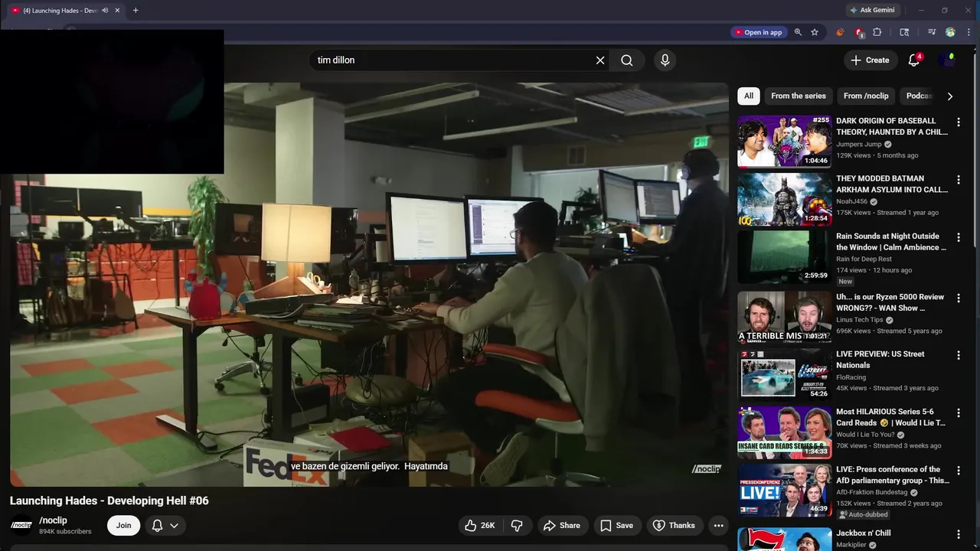Click the Thanks button
Viewport: 980px width, 551px height.
[674, 526]
